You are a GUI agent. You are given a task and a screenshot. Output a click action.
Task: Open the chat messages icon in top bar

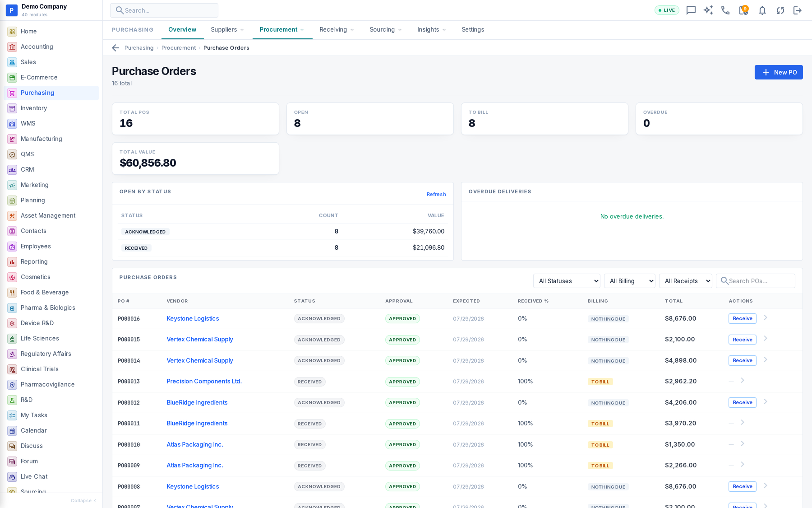[691, 10]
